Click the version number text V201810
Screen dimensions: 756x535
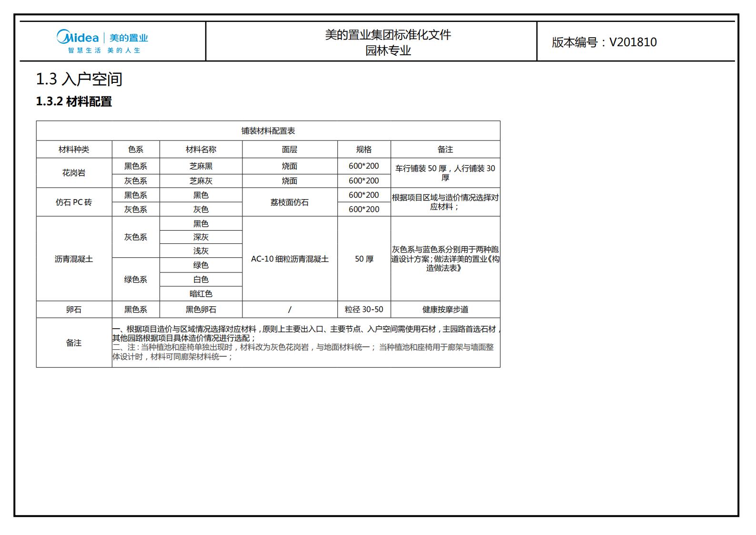[x=633, y=42]
